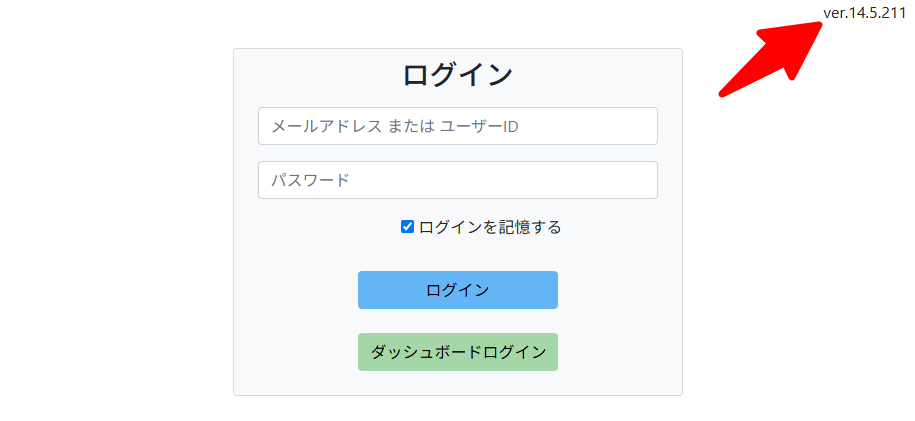Click the version number in the top corner
Viewport: 915px width, 421px height.
(x=864, y=12)
